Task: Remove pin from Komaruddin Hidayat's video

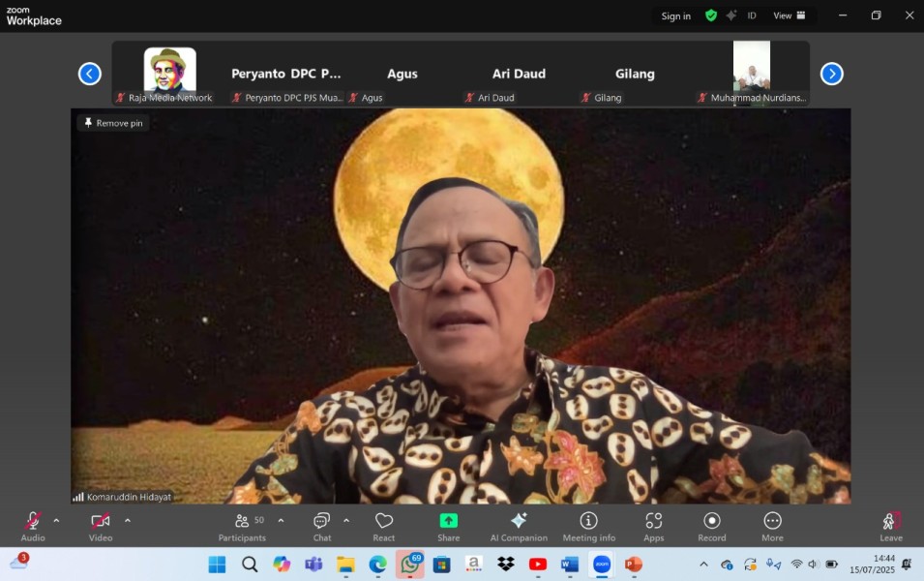Action: (113, 122)
